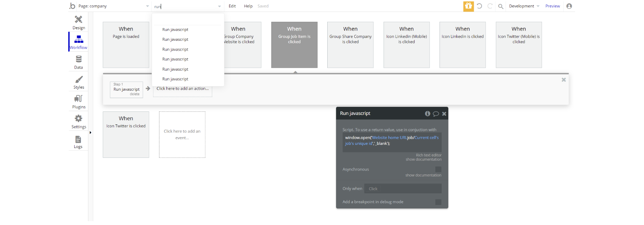This screenshot has height=225, width=644.
Task: Click the undo arrow icon
Action: 479,6
